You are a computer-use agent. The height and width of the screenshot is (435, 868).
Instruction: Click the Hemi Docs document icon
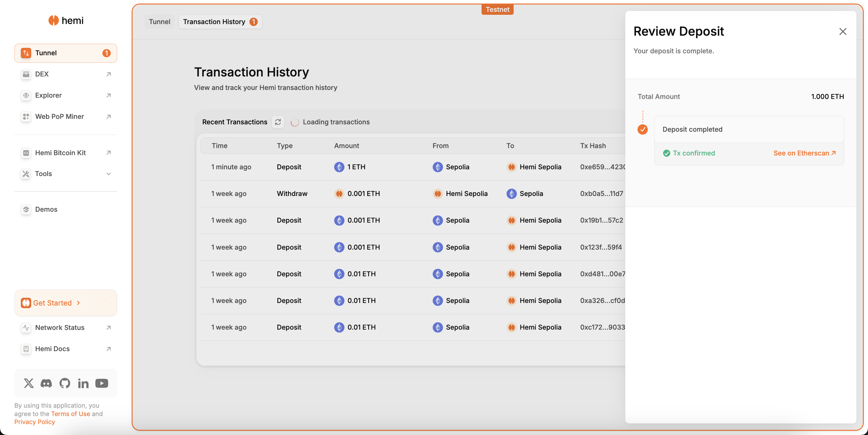click(x=26, y=349)
